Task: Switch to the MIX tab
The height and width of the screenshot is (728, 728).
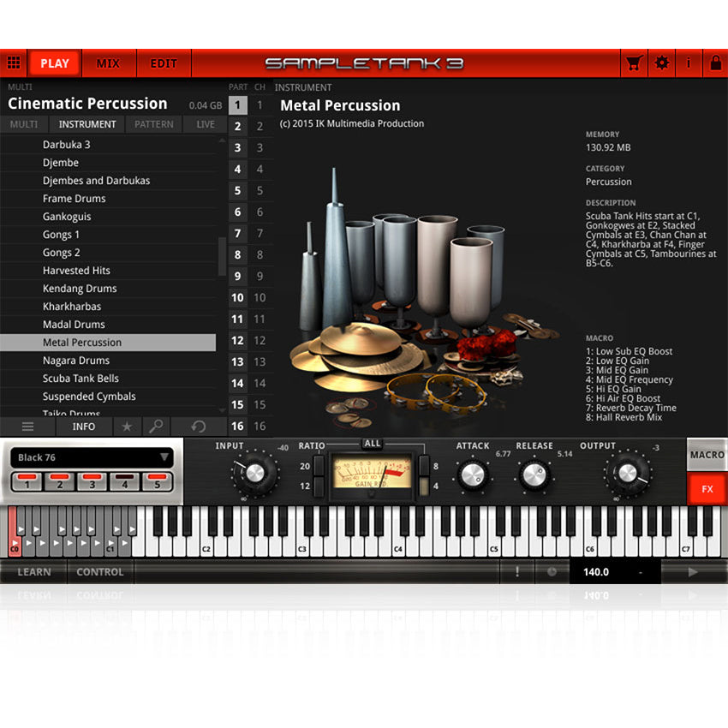Action: (x=109, y=63)
